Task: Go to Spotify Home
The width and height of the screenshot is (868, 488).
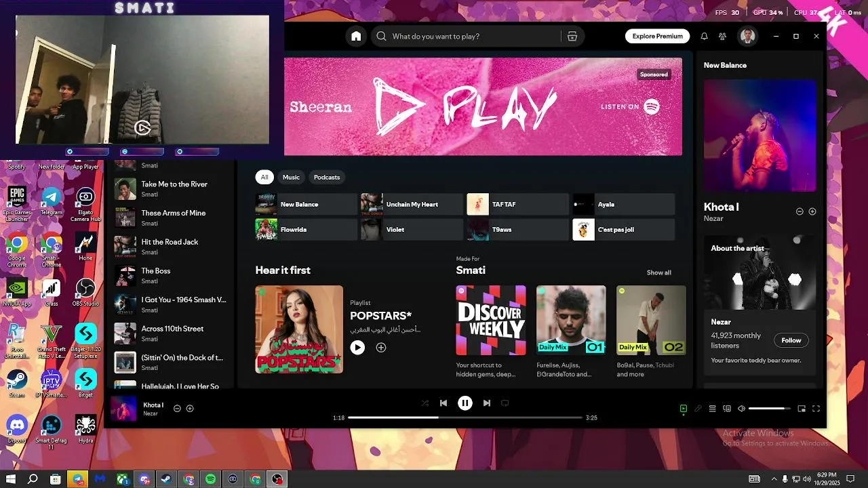Action: pos(356,36)
